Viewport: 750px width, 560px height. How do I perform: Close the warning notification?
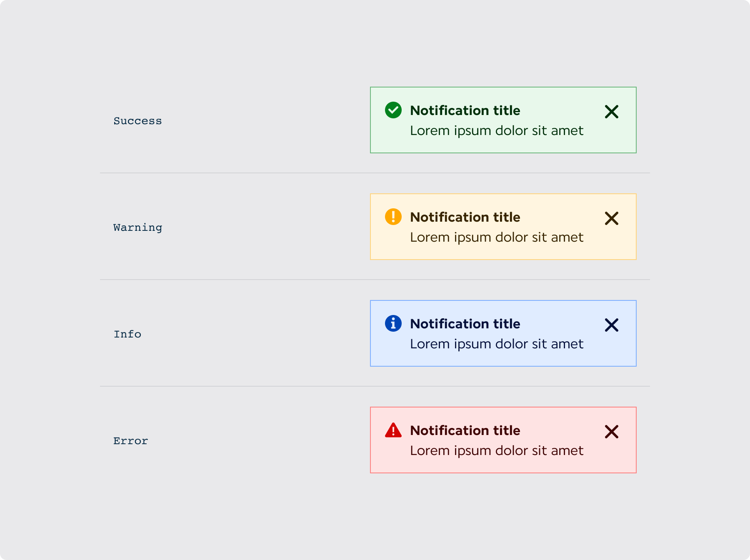tap(612, 218)
